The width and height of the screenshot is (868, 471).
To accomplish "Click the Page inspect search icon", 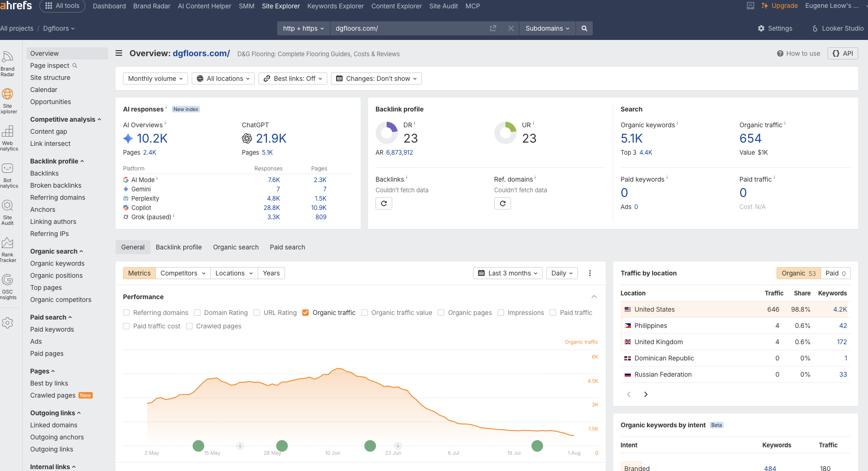I will 75,65.
